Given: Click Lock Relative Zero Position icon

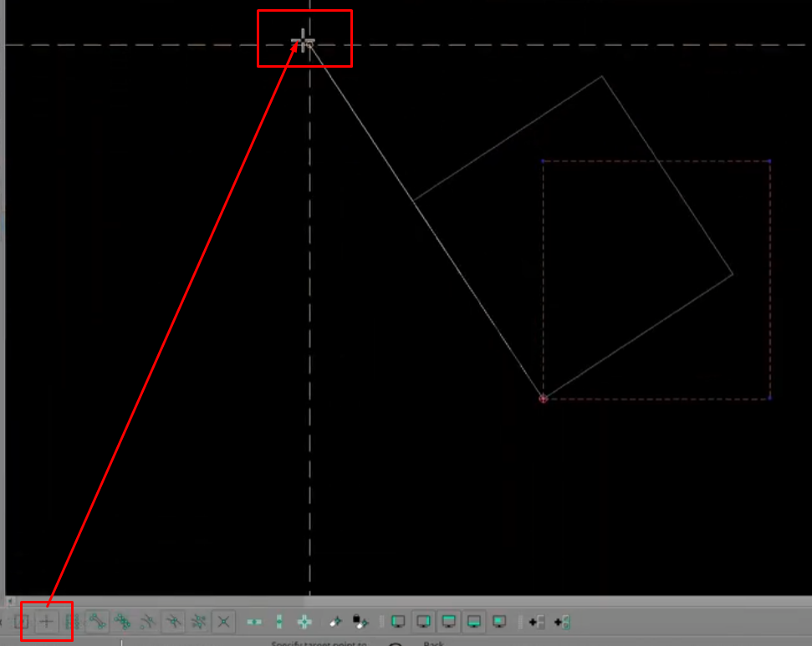Looking at the screenshot, I should point(360,622).
